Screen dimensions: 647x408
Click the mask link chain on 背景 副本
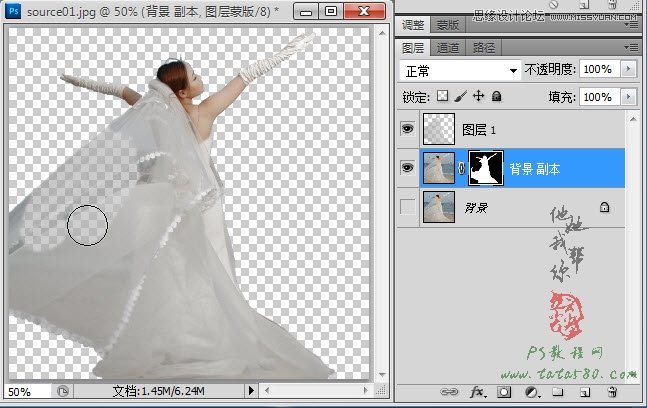click(x=461, y=167)
